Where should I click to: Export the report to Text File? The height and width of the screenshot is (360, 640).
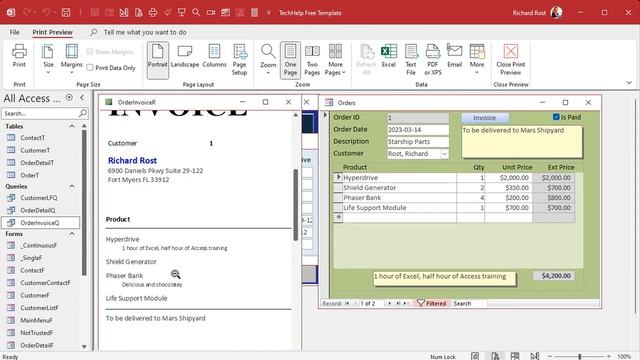[411, 60]
